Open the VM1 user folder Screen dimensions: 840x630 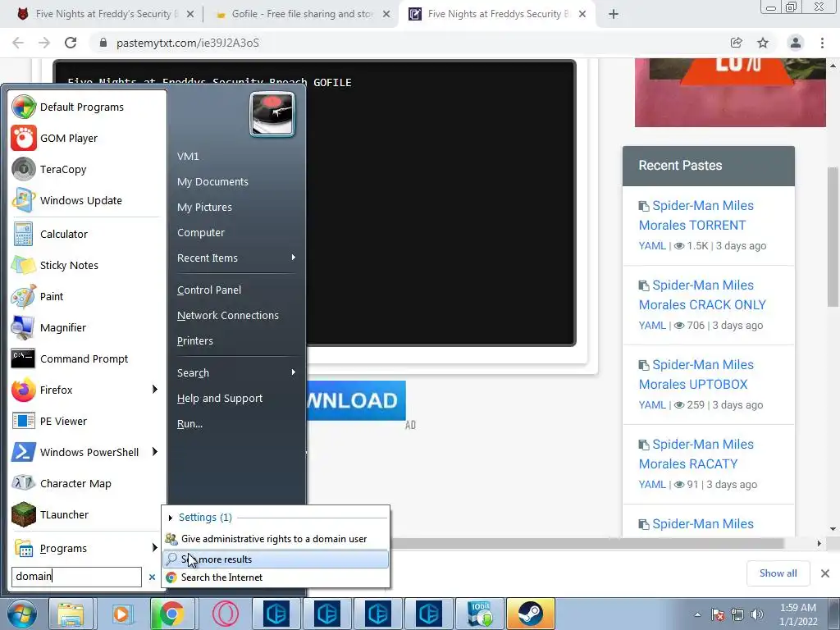click(x=188, y=157)
